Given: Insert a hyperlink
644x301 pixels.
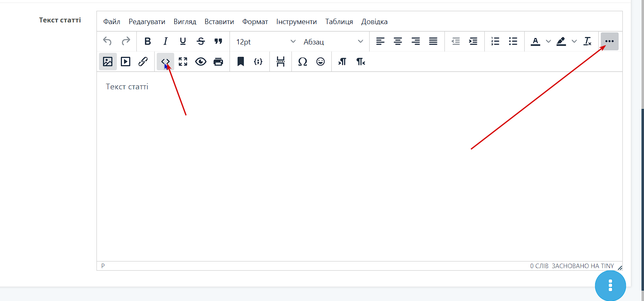Looking at the screenshot, I should (143, 62).
